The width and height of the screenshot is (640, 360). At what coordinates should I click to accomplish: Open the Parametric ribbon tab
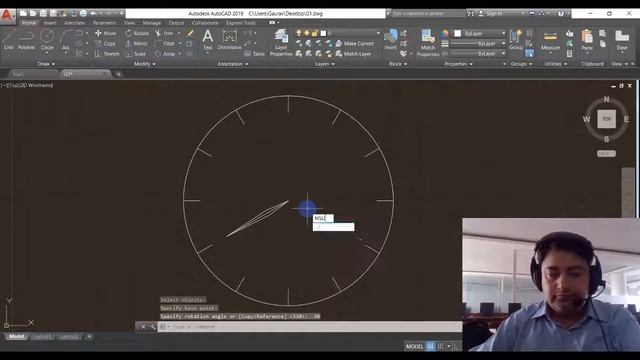(x=104, y=23)
